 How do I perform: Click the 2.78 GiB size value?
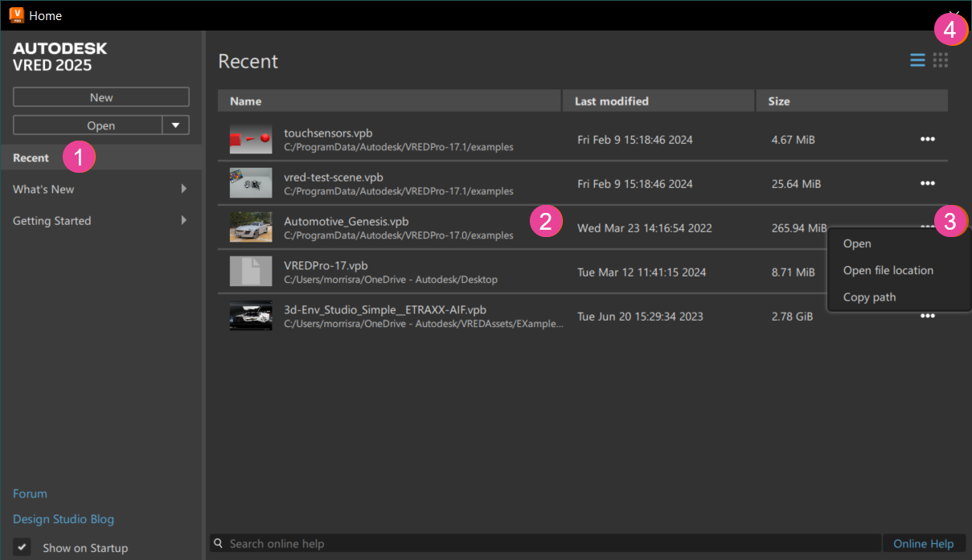pos(792,317)
